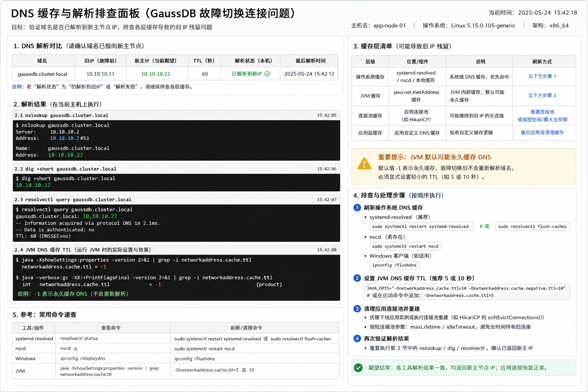Follow the 重建连接池 link
588x392 pixels.
click(x=542, y=112)
